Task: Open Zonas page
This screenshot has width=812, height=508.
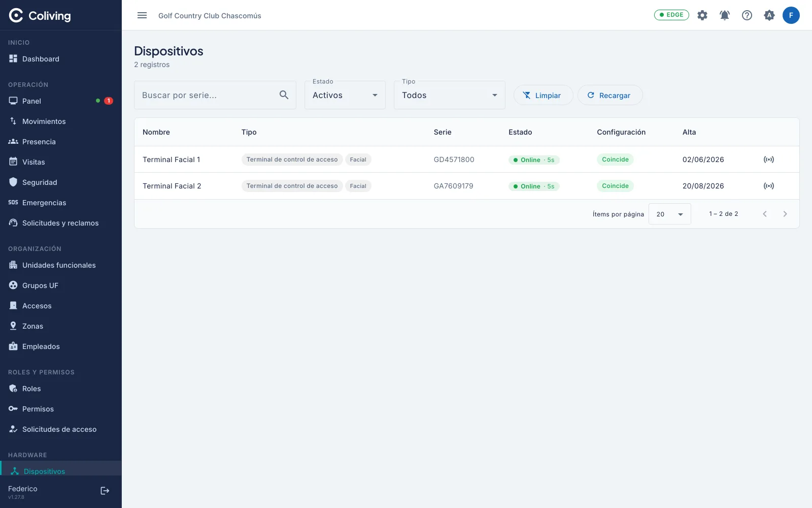Action: pyautogui.click(x=61, y=326)
